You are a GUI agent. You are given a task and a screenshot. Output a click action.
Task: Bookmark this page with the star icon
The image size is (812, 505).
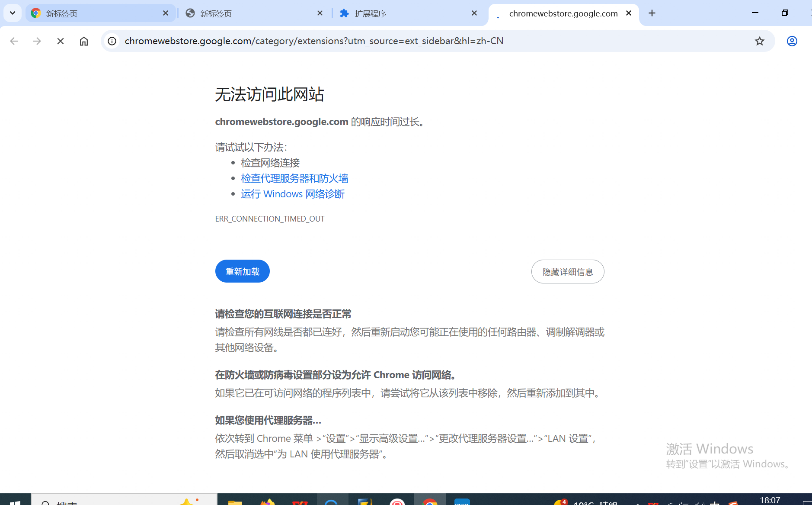(x=760, y=41)
